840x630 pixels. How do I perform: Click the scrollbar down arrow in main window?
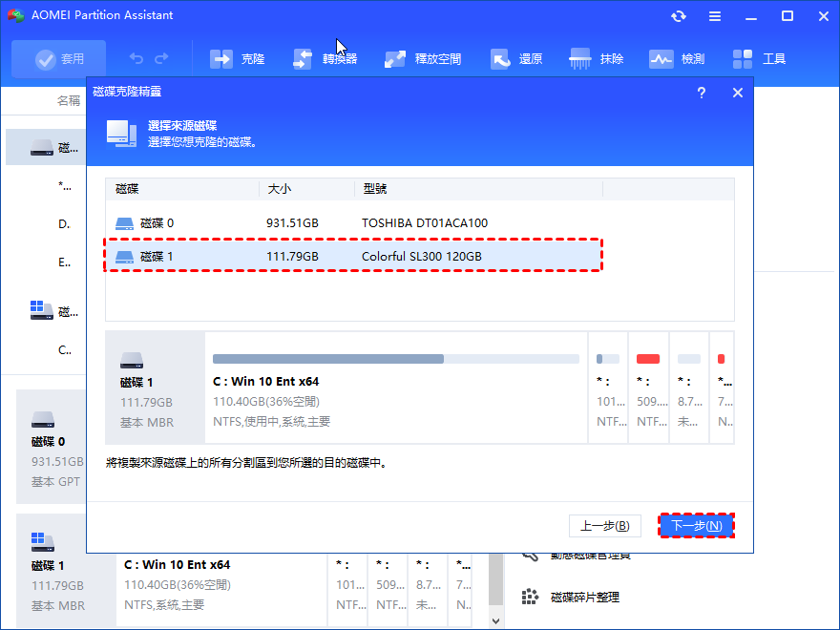point(495,620)
